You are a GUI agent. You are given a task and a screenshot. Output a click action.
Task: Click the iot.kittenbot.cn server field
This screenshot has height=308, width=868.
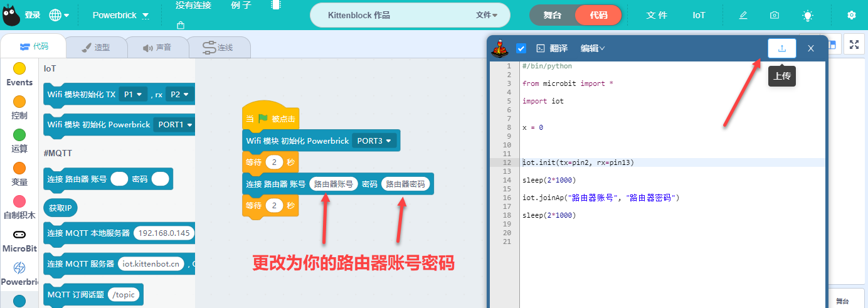[x=151, y=263]
